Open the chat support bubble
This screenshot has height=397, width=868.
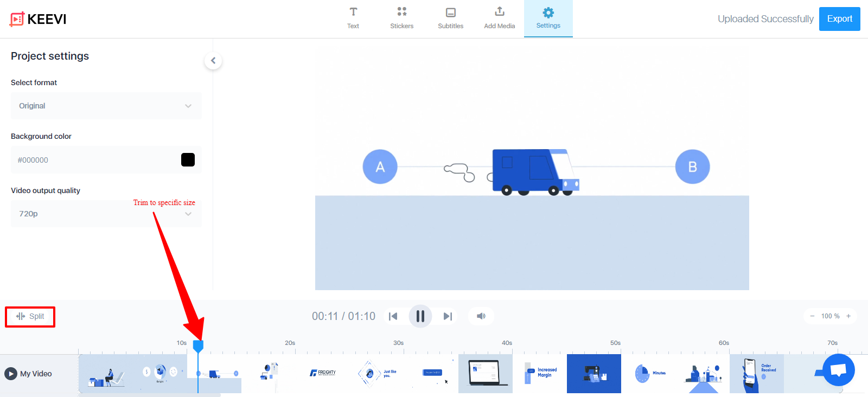[838, 370]
